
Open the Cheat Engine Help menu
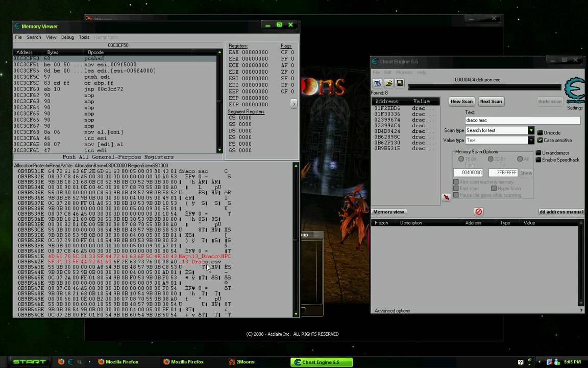click(x=422, y=72)
